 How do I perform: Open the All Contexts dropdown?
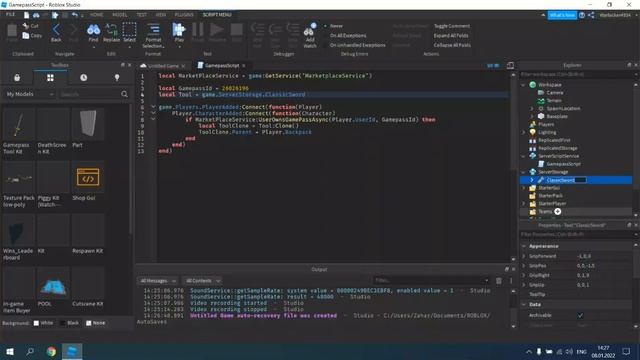tap(202, 281)
